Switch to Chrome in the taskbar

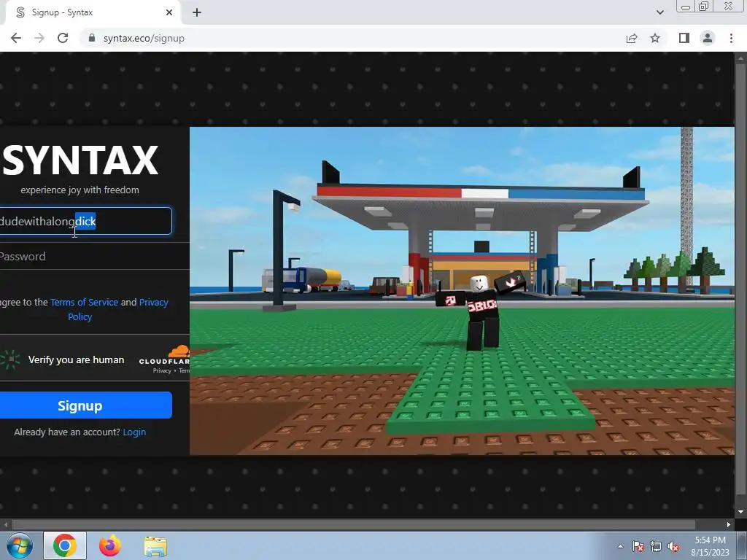[x=65, y=545]
